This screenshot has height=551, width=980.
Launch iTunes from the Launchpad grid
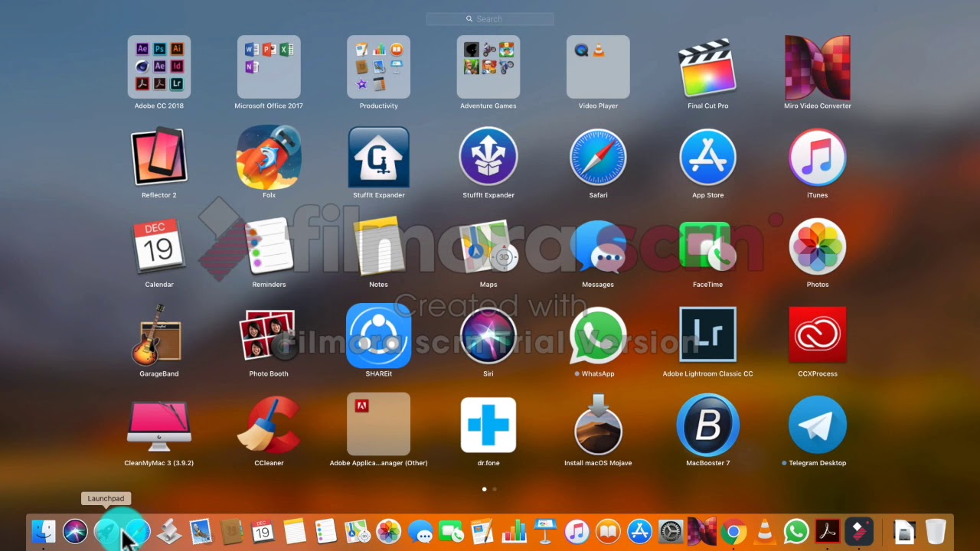pos(818,157)
